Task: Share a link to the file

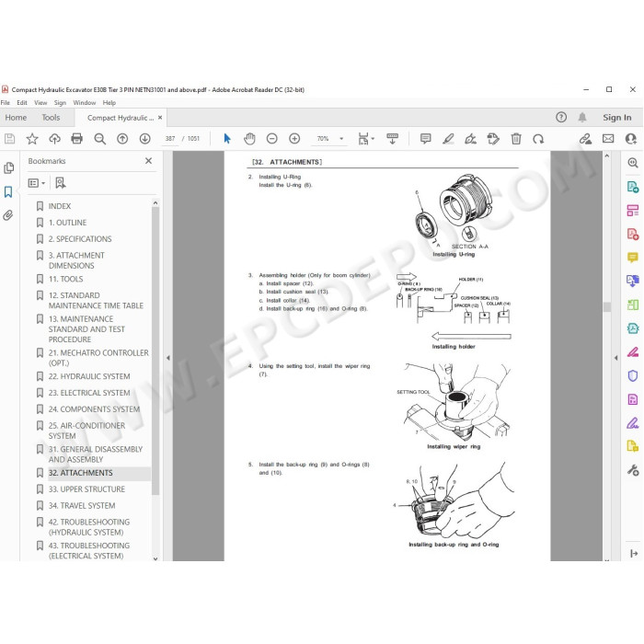Action: [585, 139]
